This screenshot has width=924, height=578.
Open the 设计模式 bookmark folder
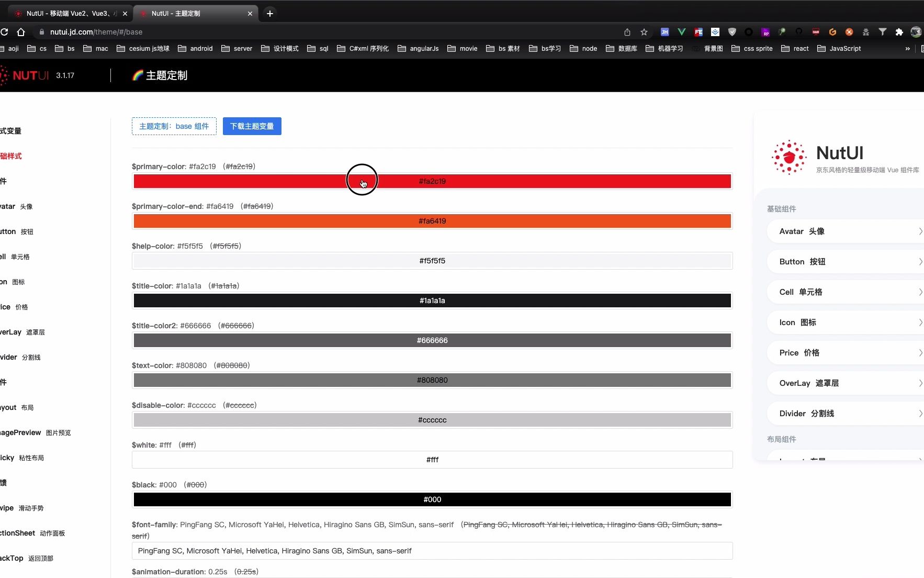[x=279, y=49]
